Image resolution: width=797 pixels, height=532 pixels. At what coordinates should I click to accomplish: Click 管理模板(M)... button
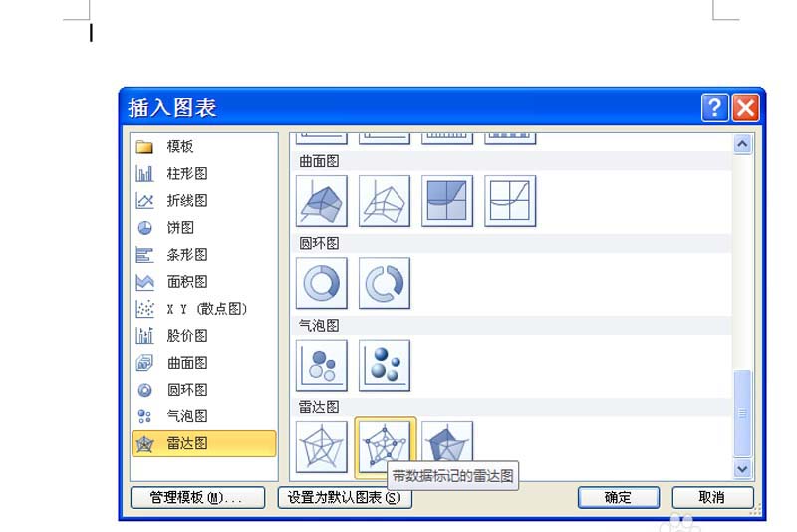(197, 497)
